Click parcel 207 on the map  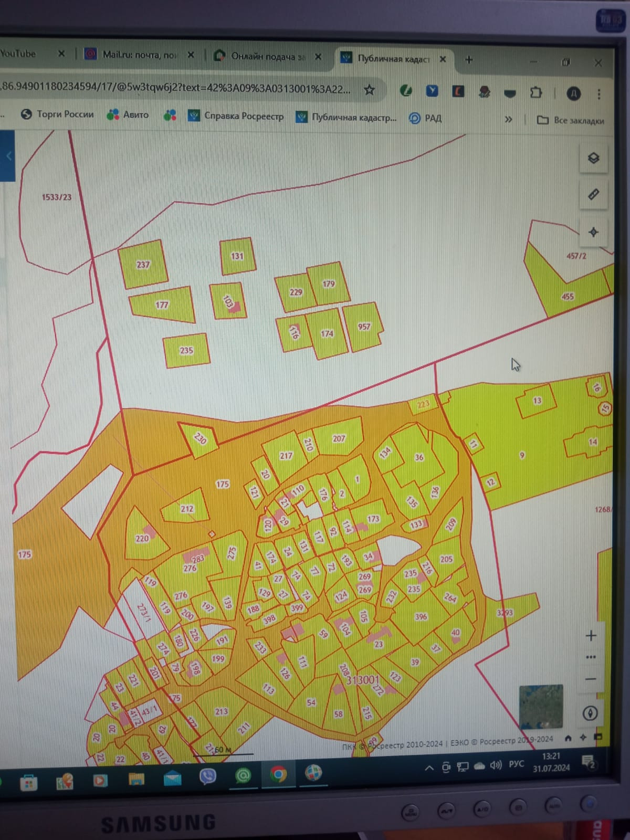[x=339, y=438]
